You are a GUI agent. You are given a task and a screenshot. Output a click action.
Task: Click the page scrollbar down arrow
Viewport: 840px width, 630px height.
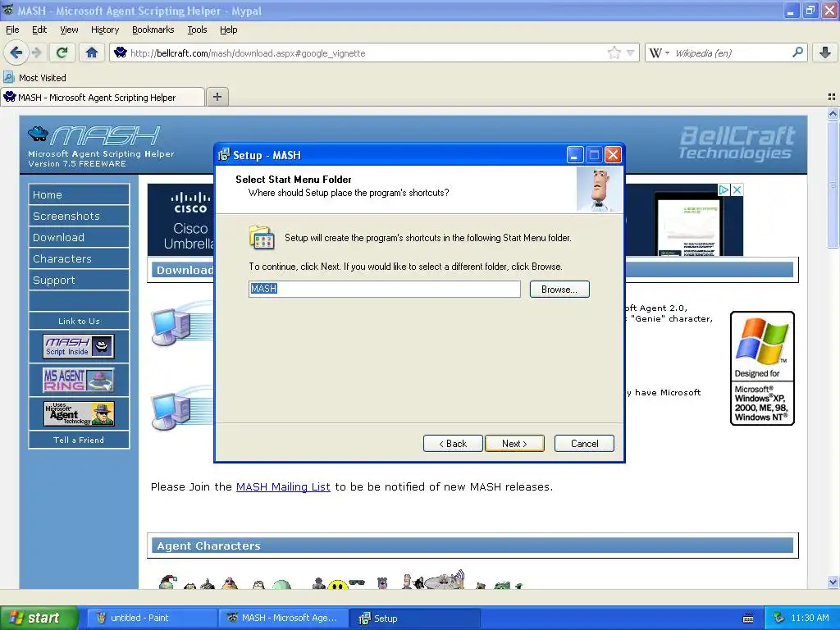[x=833, y=582]
